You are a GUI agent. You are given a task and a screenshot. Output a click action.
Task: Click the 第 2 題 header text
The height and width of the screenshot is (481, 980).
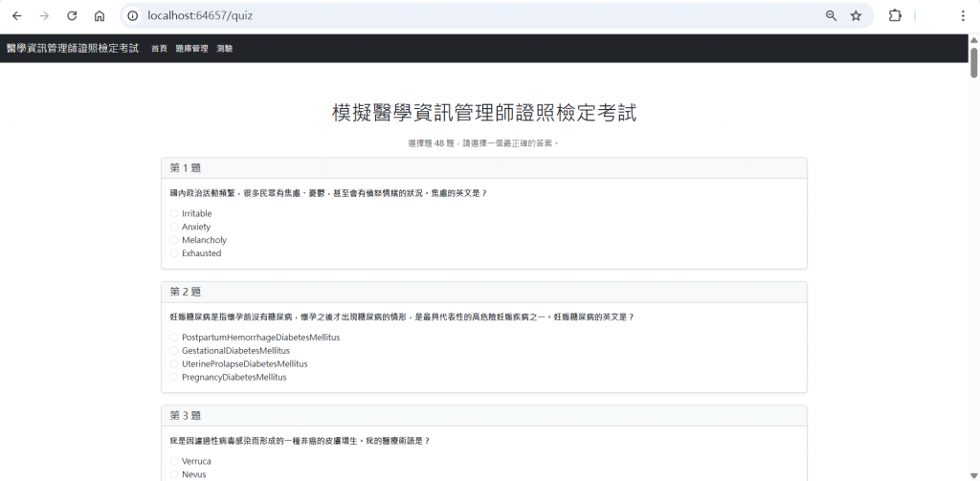pyautogui.click(x=185, y=292)
